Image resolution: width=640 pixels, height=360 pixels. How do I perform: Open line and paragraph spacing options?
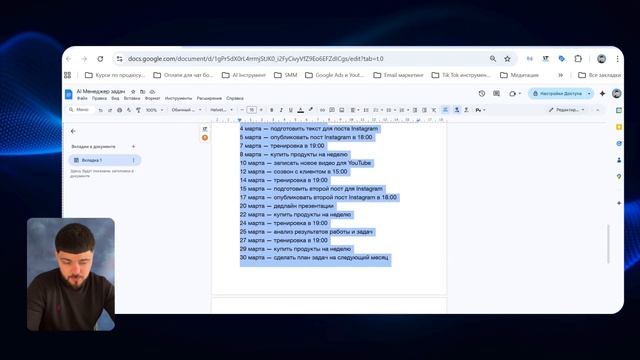[x=366, y=110]
